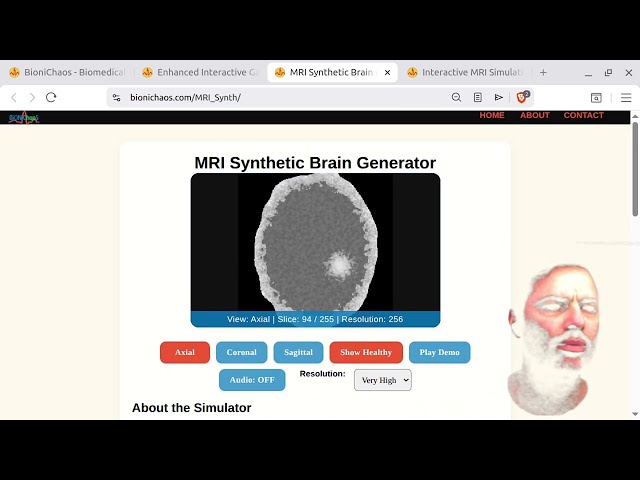Open the browser hamburger menu
This screenshot has width=640, height=480.
(x=626, y=98)
